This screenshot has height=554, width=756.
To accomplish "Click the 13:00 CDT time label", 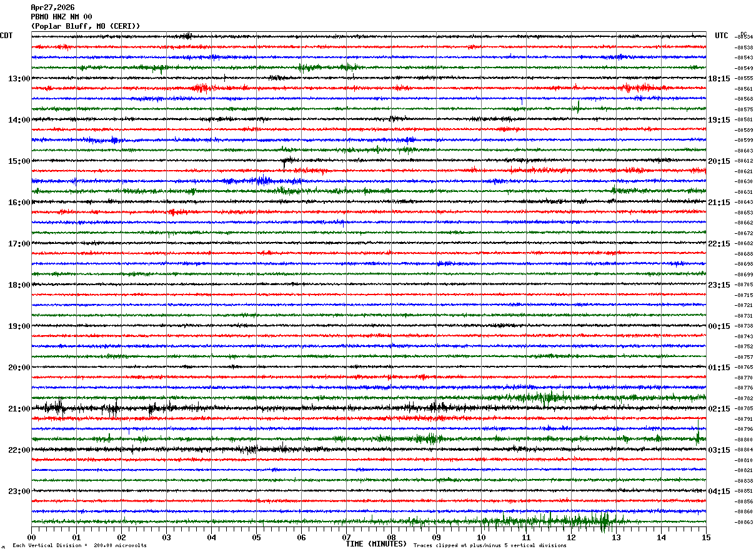I will pyautogui.click(x=19, y=79).
